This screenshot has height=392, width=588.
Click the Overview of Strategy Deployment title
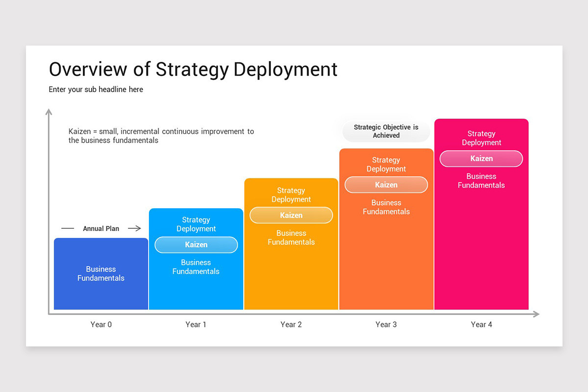tap(193, 69)
